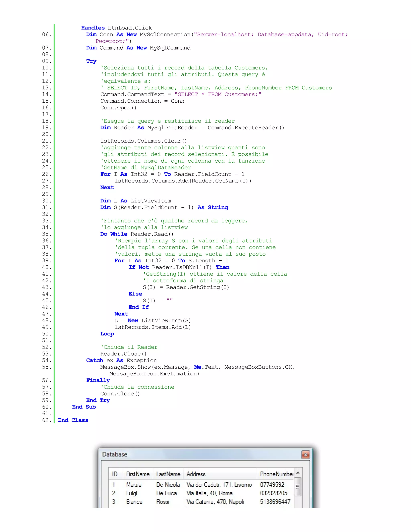Click the cell De Nicola
Image resolution: width=411 pixels, height=532 pixels.
coord(168,484)
